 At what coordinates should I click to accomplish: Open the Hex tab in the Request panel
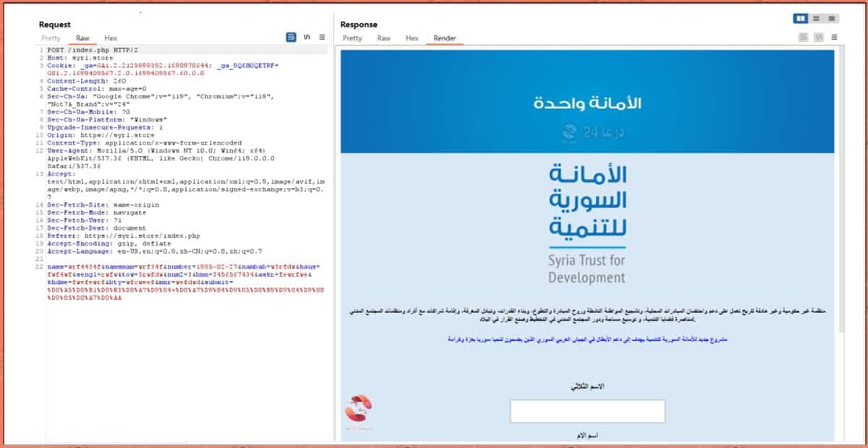click(110, 38)
